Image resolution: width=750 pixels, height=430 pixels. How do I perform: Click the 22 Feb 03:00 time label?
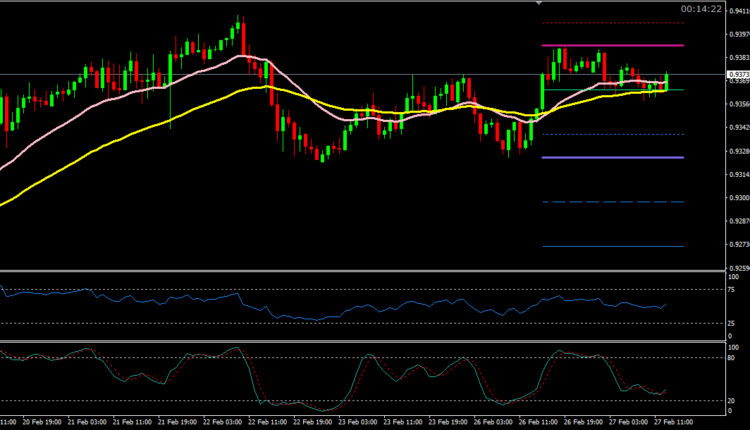(x=223, y=423)
